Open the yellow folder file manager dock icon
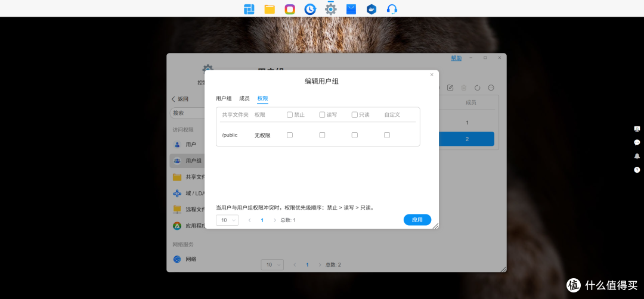Viewport: 644px width, 299px height. point(270,9)
